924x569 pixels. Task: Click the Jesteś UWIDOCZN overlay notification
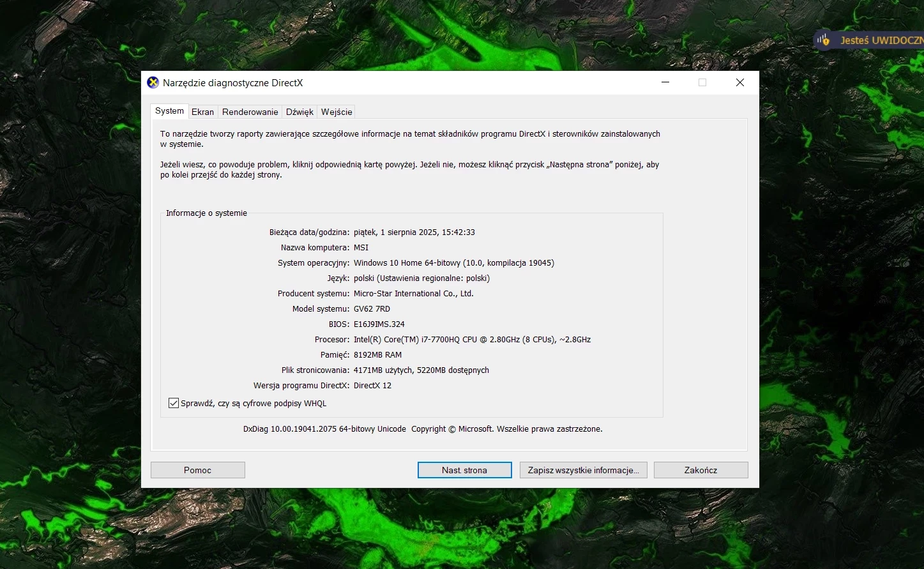point(869,40)
